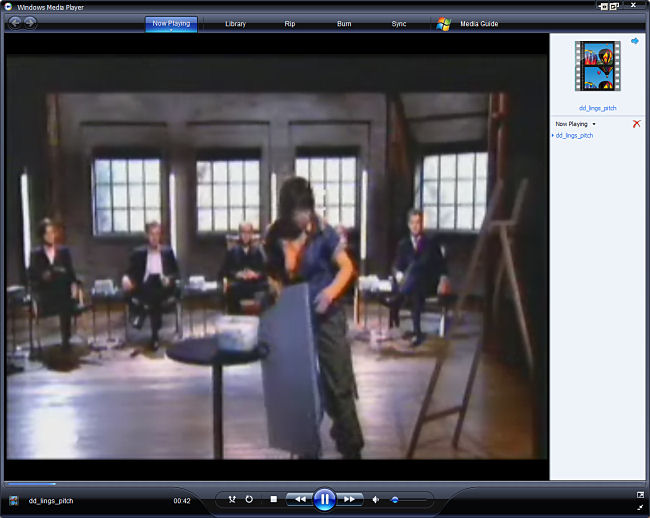Click the dd_lings_pitch link under the thumbnail

597,108
